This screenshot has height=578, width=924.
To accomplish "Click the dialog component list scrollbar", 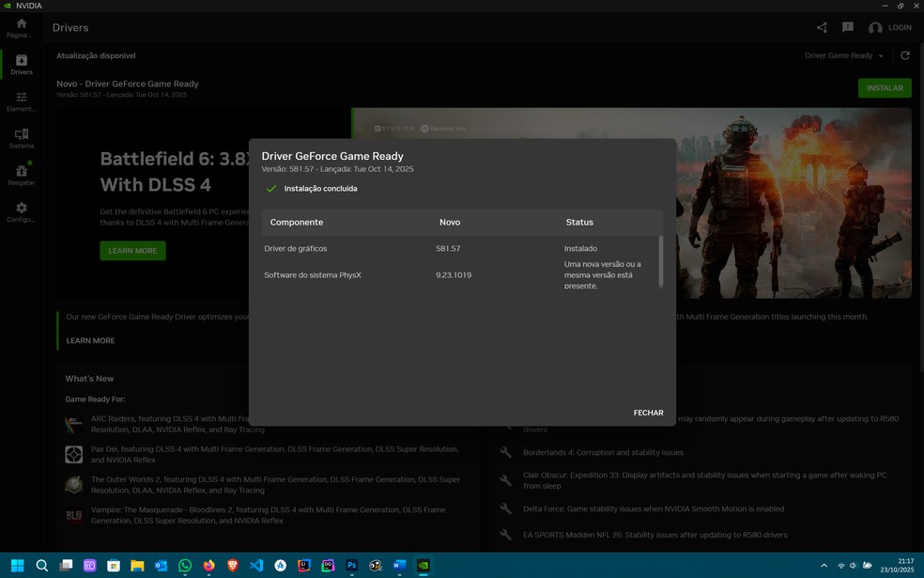I will (660, 261).
